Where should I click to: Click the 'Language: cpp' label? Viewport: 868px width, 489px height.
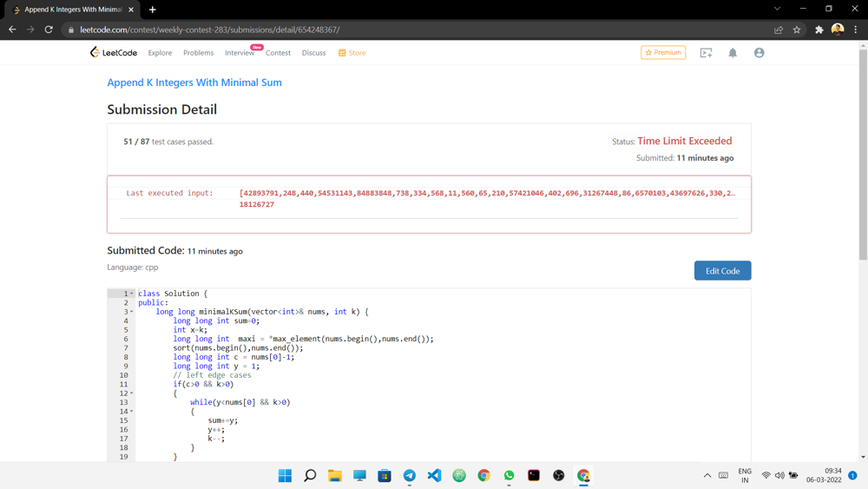pyautogui.click(x=132, y=267)
